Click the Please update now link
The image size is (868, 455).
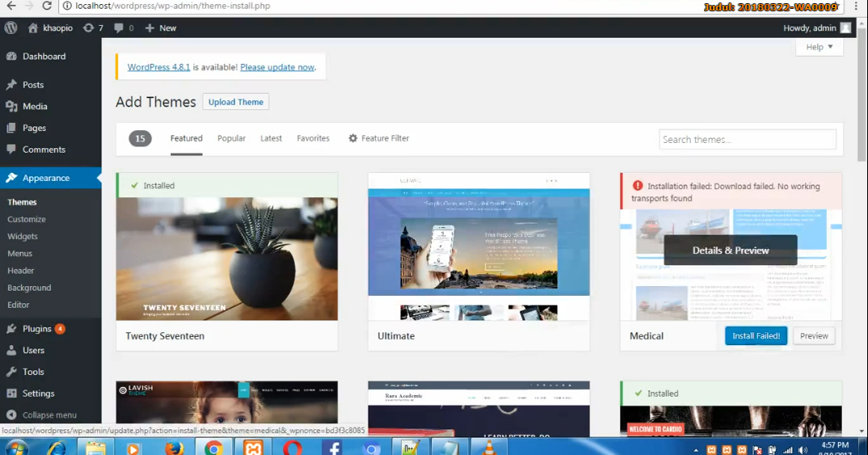pos(277,67)
